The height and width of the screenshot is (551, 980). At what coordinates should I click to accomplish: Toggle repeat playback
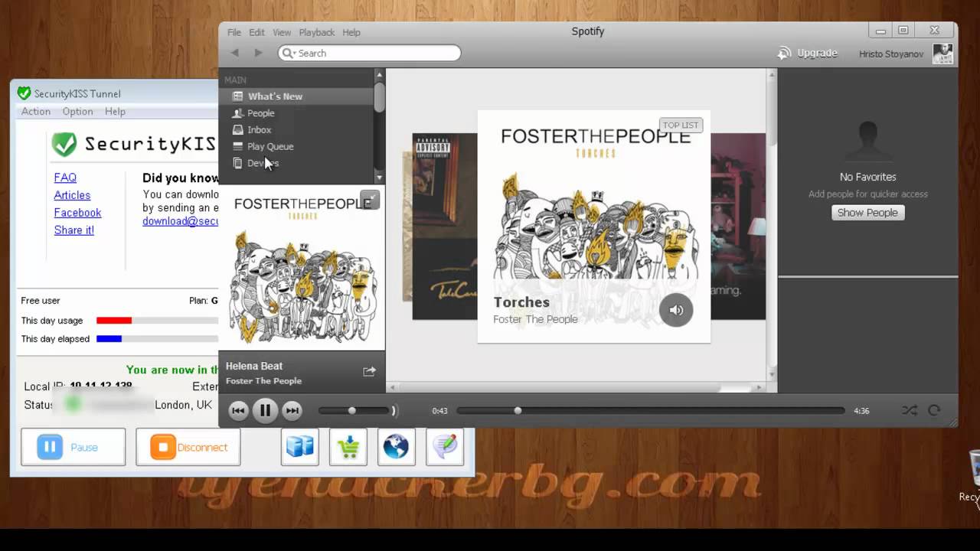point(934,411)
